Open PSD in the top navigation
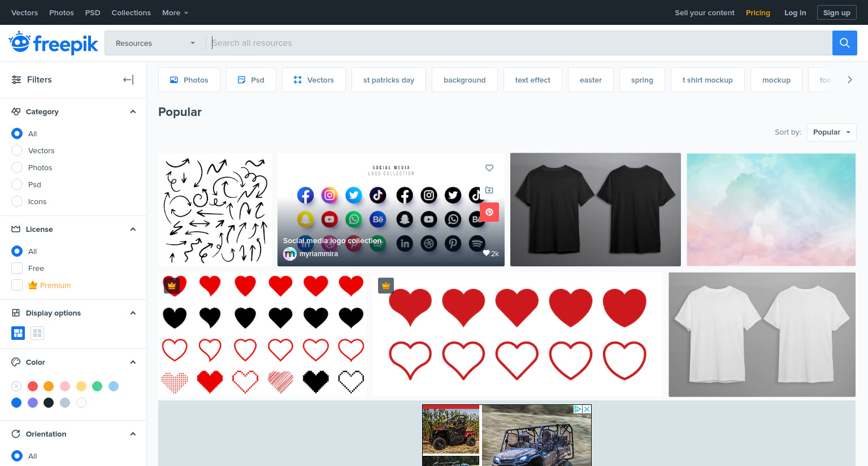The height and width of the screenshot is (466, 868). point(93,12)
